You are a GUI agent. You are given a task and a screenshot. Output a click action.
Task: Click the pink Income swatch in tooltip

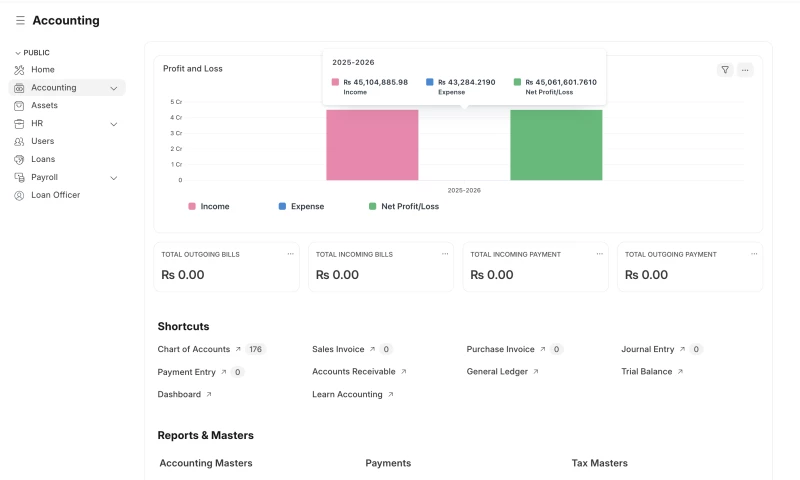coord(335,82)
